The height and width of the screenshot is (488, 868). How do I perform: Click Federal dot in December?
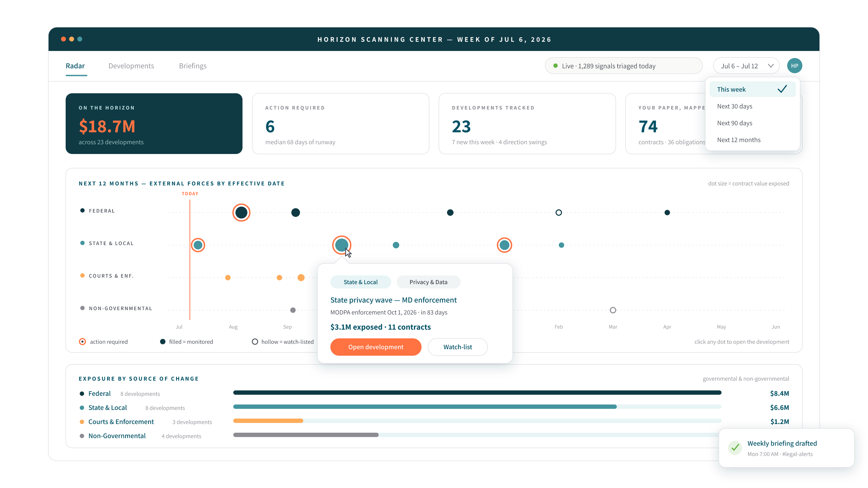tap(450, 213)
